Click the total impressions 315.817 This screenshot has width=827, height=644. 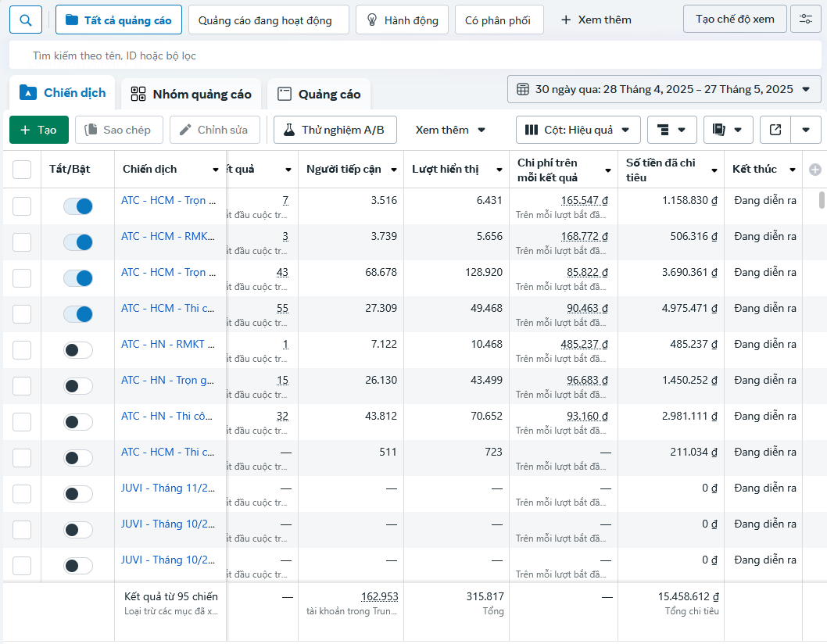click(x=485, y=596)
